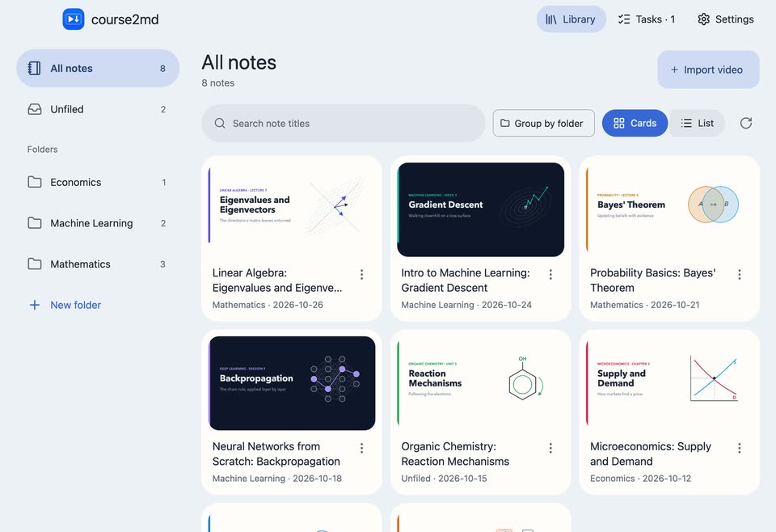Viewport: 776px width, 532px height.
Task: Show Unfiled notes
Action: click(x=98, y=109)
